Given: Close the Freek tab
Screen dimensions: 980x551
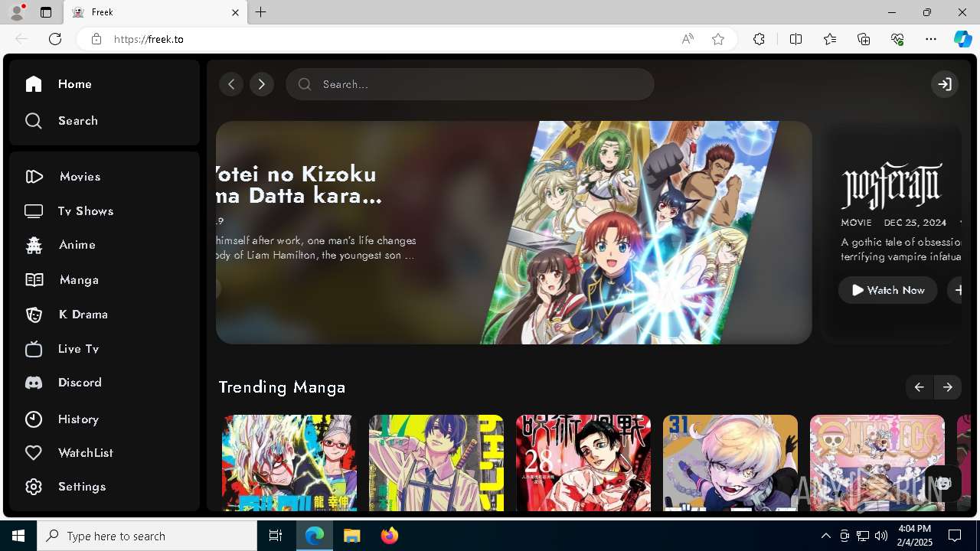Looking at the screenshot, I should point(236,12).
